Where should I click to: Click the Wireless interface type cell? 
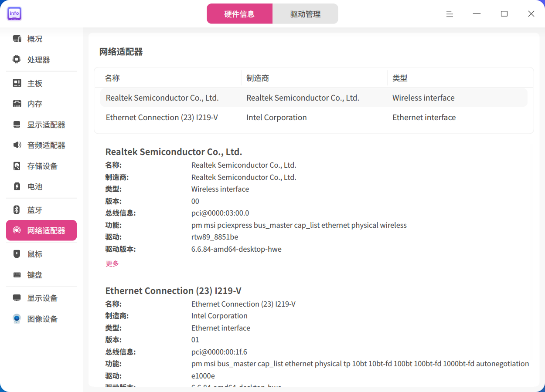[423, 98]
